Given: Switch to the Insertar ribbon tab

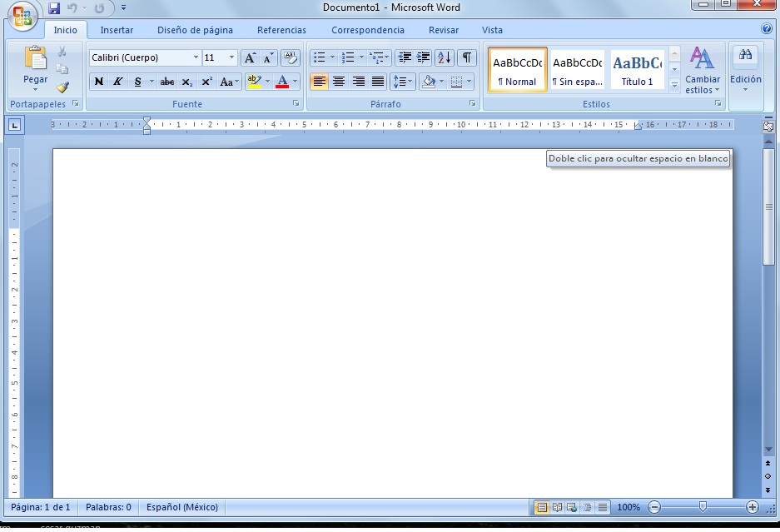Looking at the screenshot, I should 117,30.
